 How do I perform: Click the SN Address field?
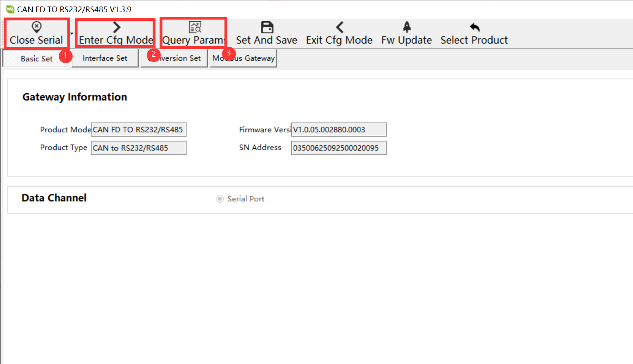(338, 148)
